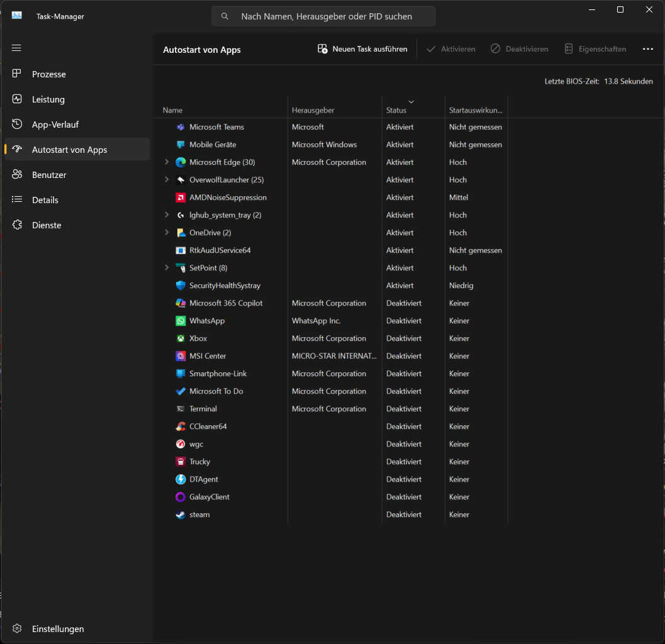665x644 pixels.
Task: Click the lghub_system_tray Logitech icon
Action: point(181,215)
